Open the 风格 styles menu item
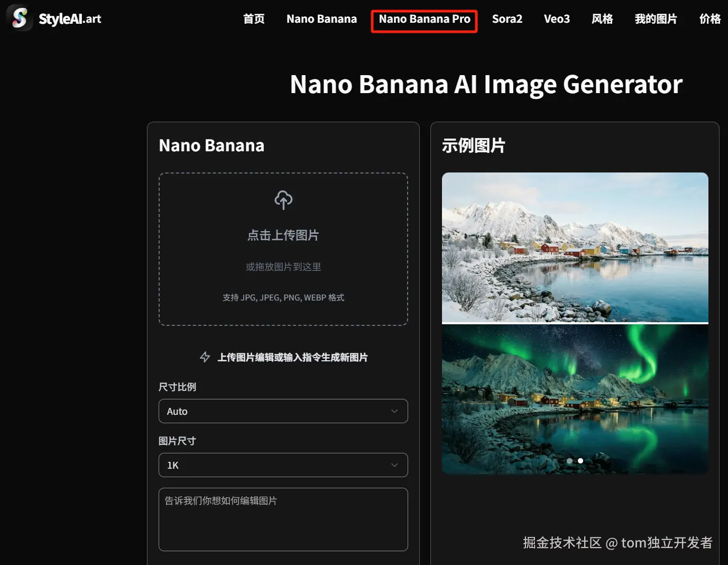728x565 pixels. pos(602,19)
